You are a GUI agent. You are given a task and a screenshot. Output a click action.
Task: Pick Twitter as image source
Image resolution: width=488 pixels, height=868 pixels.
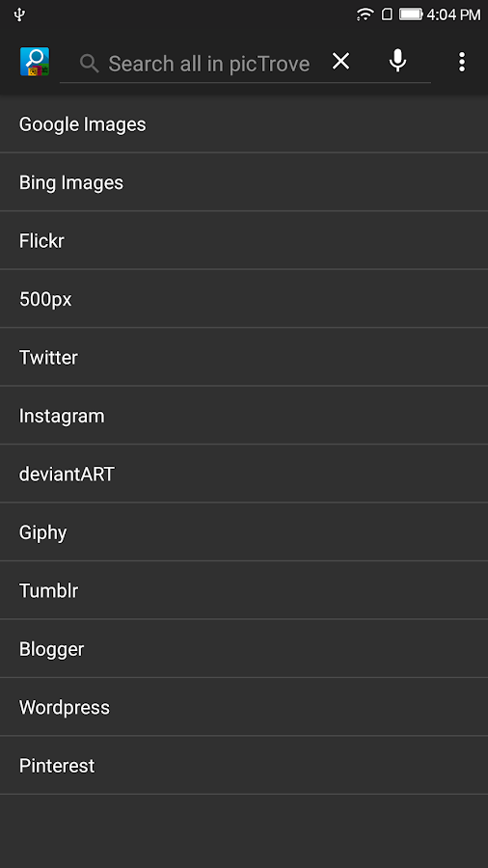244,357
